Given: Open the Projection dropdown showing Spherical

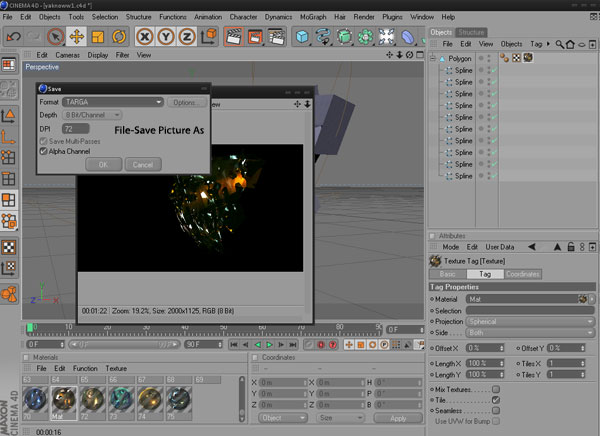Looking at the screenshot, I should coord(530,322).
